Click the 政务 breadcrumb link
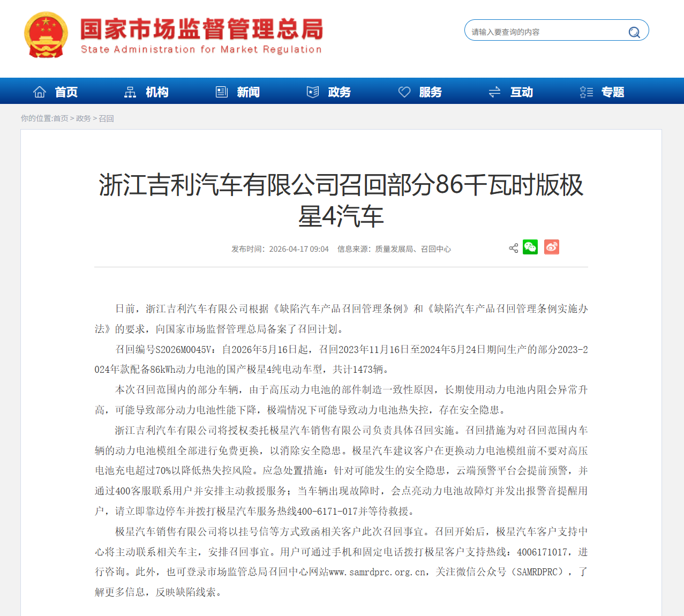 [84, 118]
